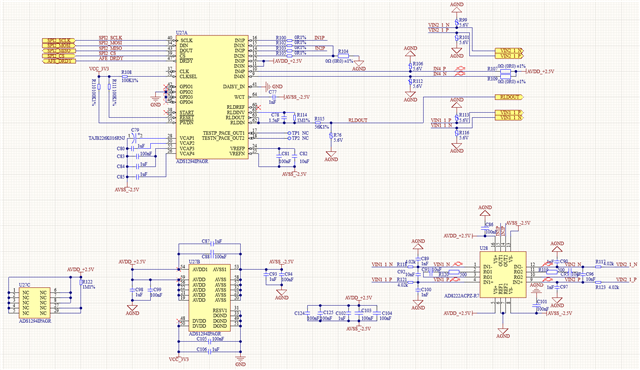Image resolution: width=640 pixels, height=370 pixels.
Task: Select component R99 at top right
Action: coord(457,22)
